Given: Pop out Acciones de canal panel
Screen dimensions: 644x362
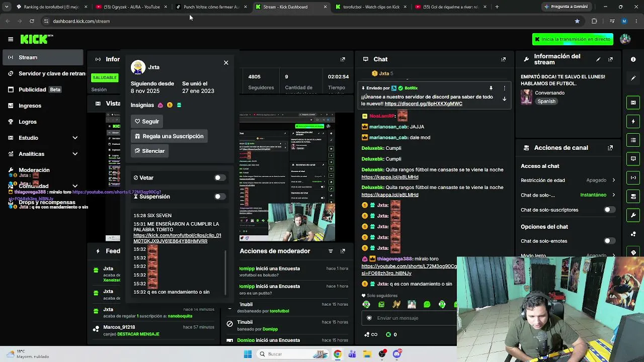Looking at the screenshot, I should click(610, 148).
